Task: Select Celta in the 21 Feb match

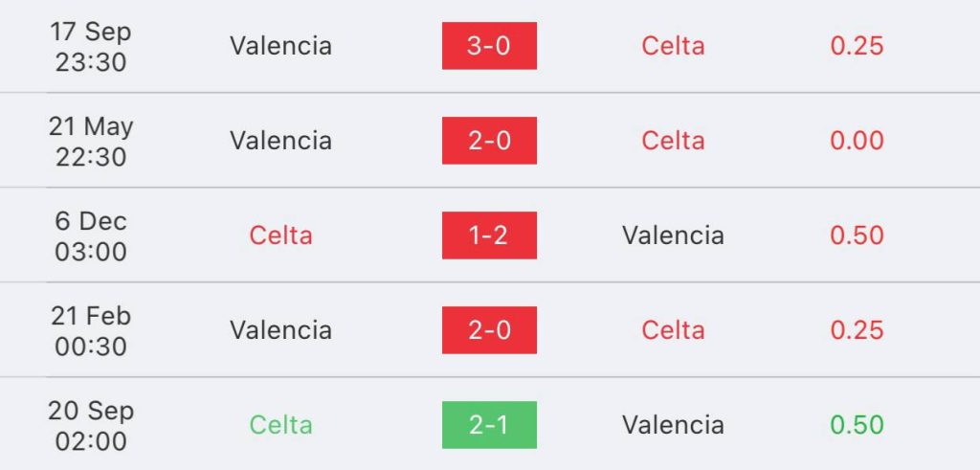Action: coord(673,330)
